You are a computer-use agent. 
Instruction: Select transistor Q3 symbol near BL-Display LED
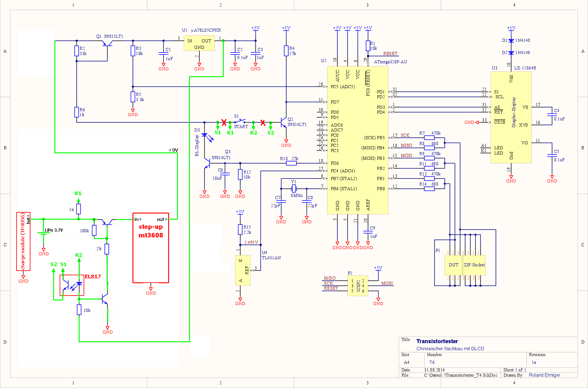pos(207,163)
